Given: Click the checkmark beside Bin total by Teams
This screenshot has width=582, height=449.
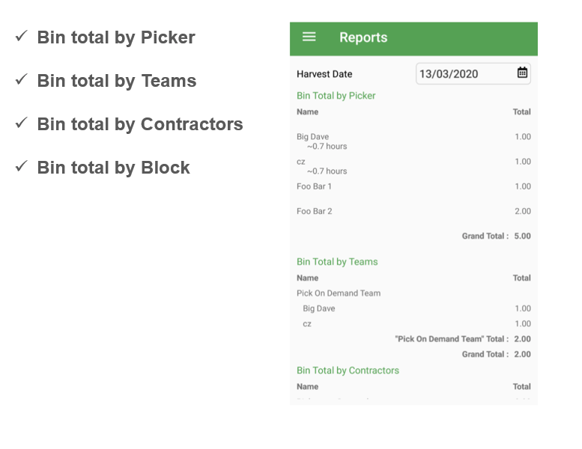Looking at the screenshot, I should [22, 79].
